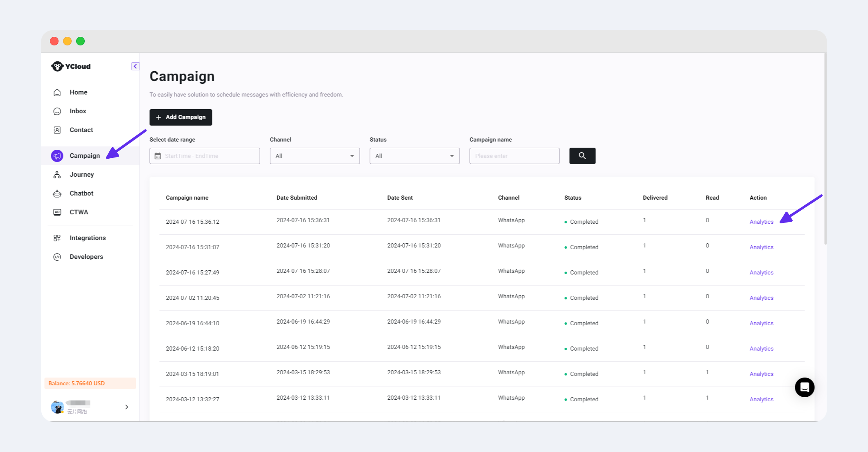Open the Status filter dropdown
Viewport: 868px width, 452px height.
414,156
